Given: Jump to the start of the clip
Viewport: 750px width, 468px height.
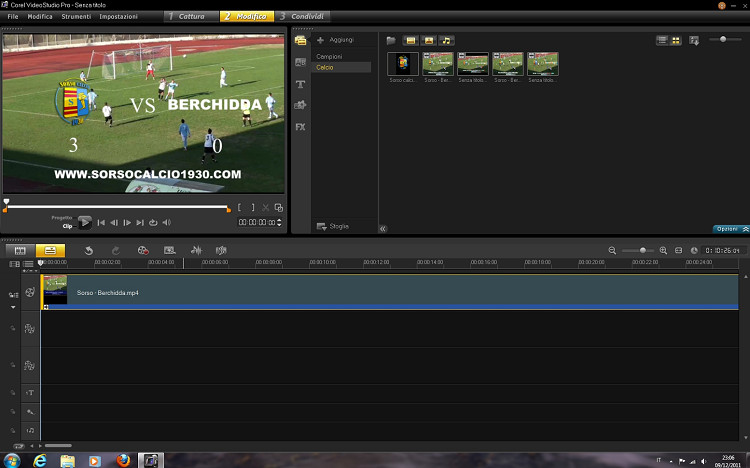Looking at the screenshot, I should (101, 223).
